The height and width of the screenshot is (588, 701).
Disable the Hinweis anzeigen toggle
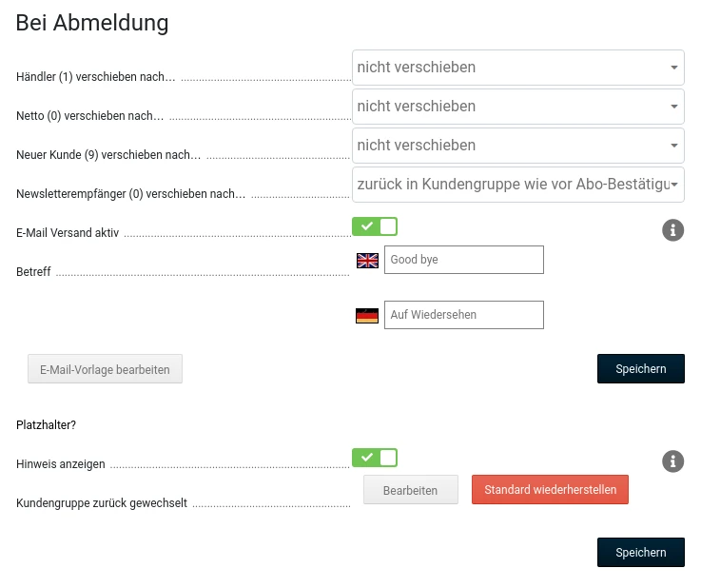point(375,458)
